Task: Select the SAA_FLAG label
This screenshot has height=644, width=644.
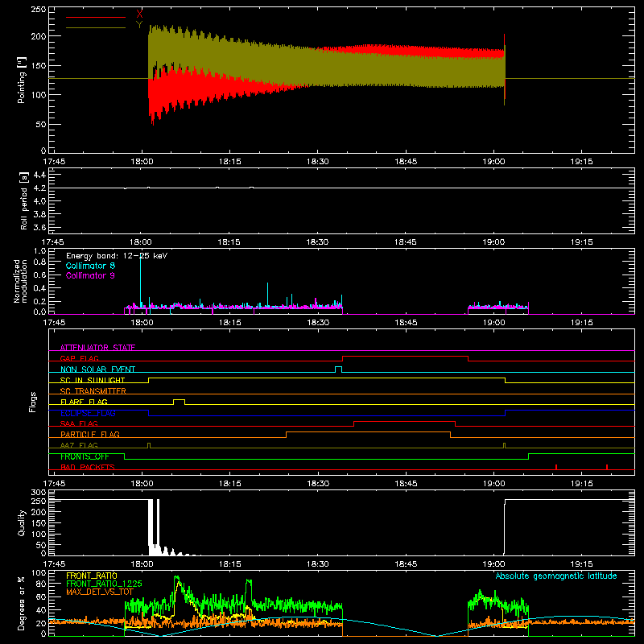Action: click(x=79, y=423)
